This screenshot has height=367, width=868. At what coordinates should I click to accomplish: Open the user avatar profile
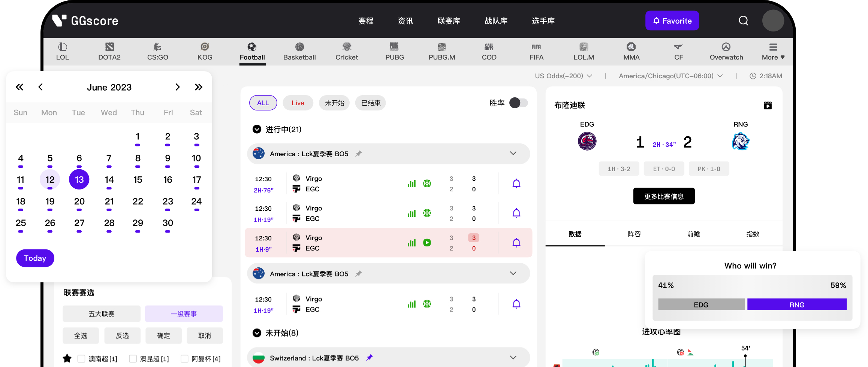[x=773, y=21]
